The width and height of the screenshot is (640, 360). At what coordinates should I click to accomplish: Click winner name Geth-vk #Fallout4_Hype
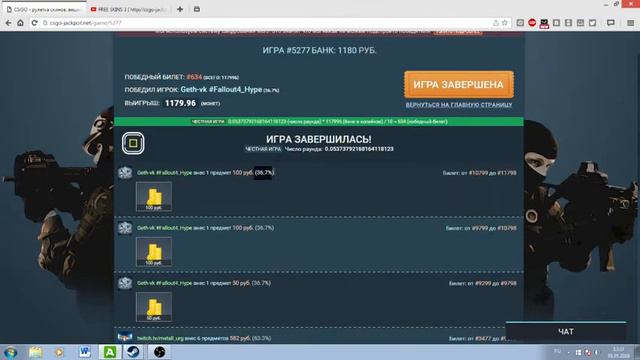(221, 89)
